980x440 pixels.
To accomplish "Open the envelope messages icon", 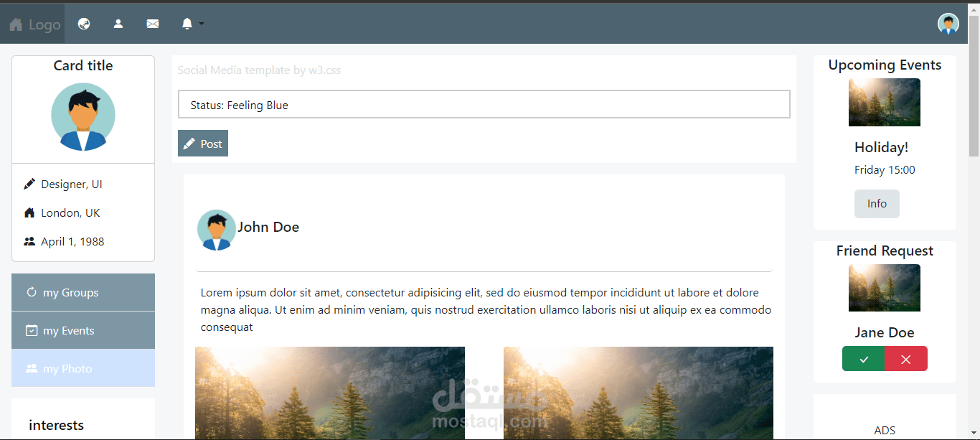I will (x=153, y=24).
